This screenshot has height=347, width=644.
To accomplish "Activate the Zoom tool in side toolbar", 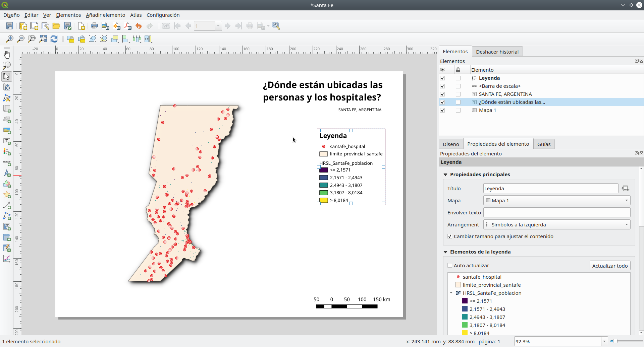I will coord(7,65).
